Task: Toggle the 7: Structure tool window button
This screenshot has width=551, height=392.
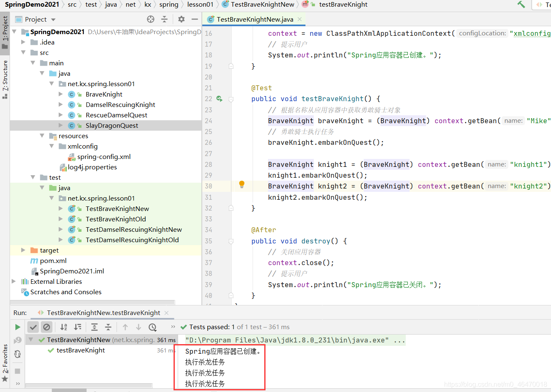Action: point(5,79)
